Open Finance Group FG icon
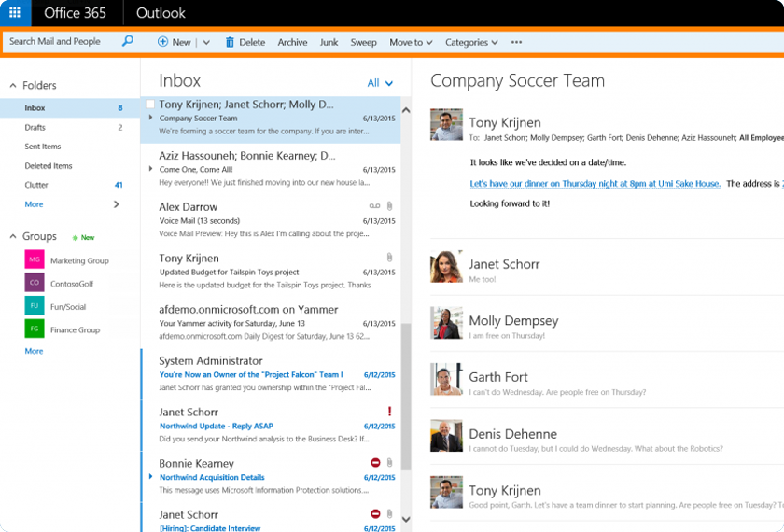The image size is (784, 532). (34, 329)
